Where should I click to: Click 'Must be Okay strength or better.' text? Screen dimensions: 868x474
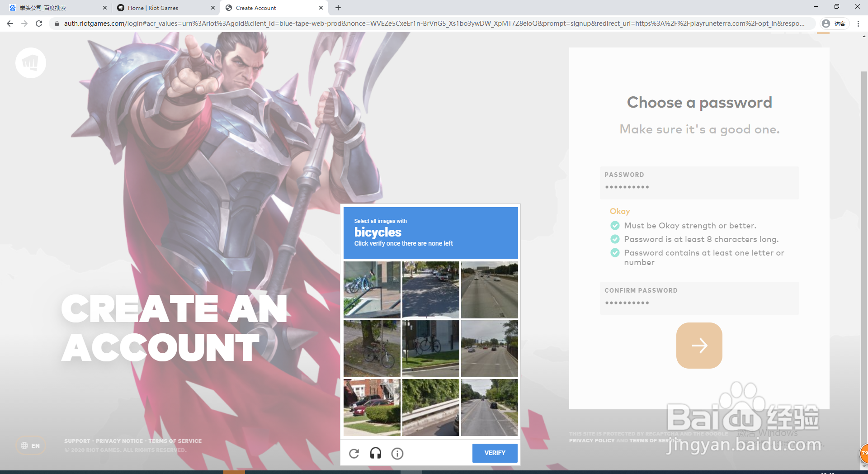[690, 226]
